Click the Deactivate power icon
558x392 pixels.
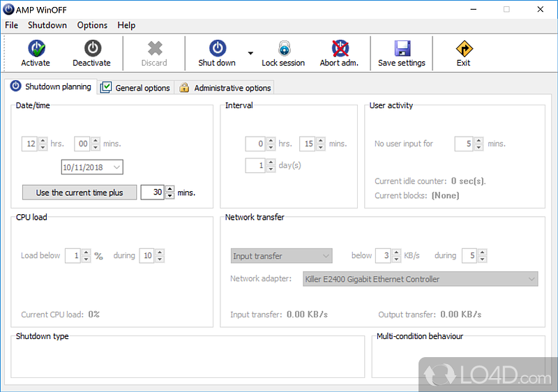coord(92,49)
